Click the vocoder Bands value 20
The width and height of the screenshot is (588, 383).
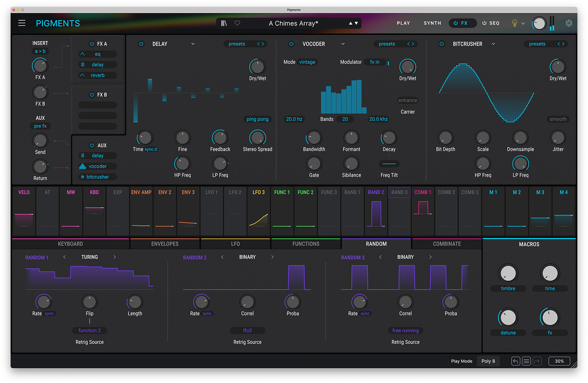point(345,119)
